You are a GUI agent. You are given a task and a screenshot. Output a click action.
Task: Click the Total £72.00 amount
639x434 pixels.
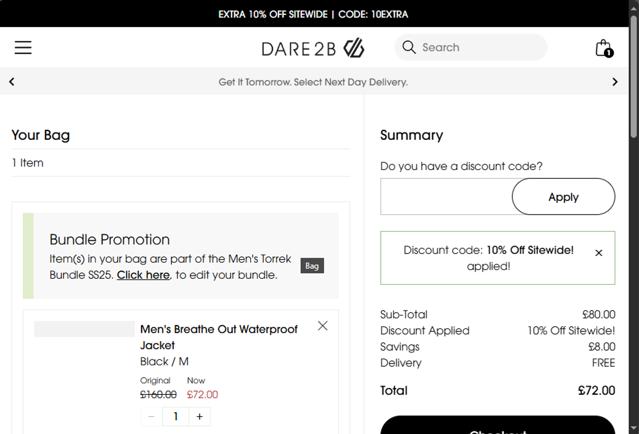click(x=597, y=390)
